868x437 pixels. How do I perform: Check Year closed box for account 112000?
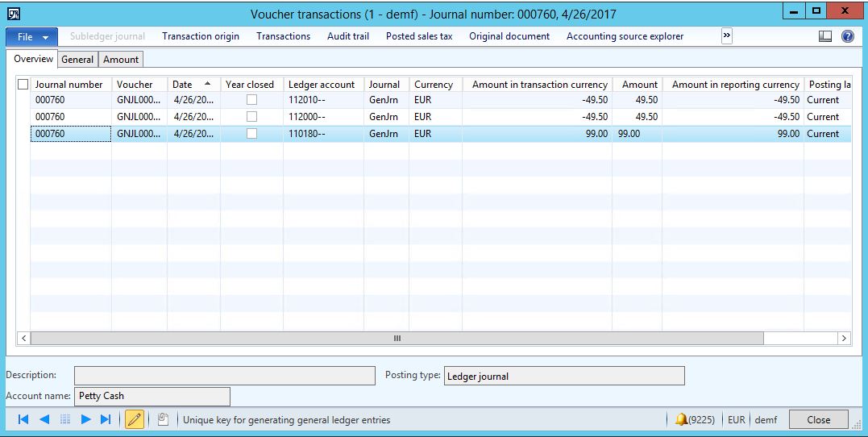pyautogui.click(x=251, y=117)
